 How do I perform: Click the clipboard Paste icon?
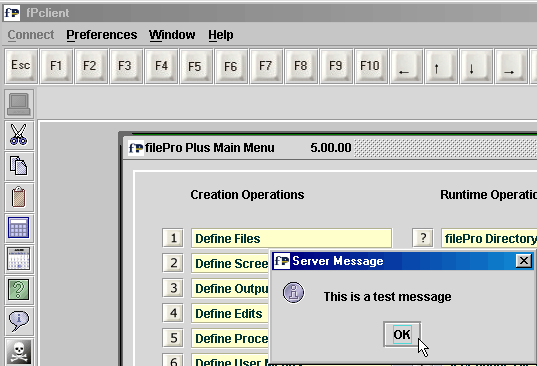19,197
